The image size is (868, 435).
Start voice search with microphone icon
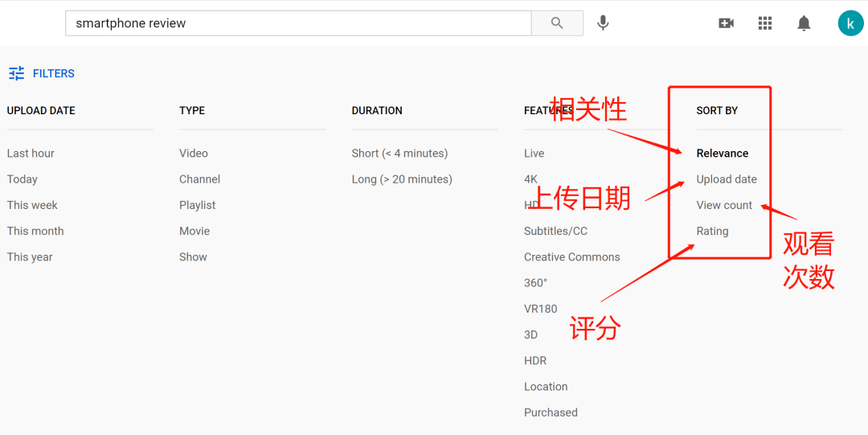pos(603,23)
